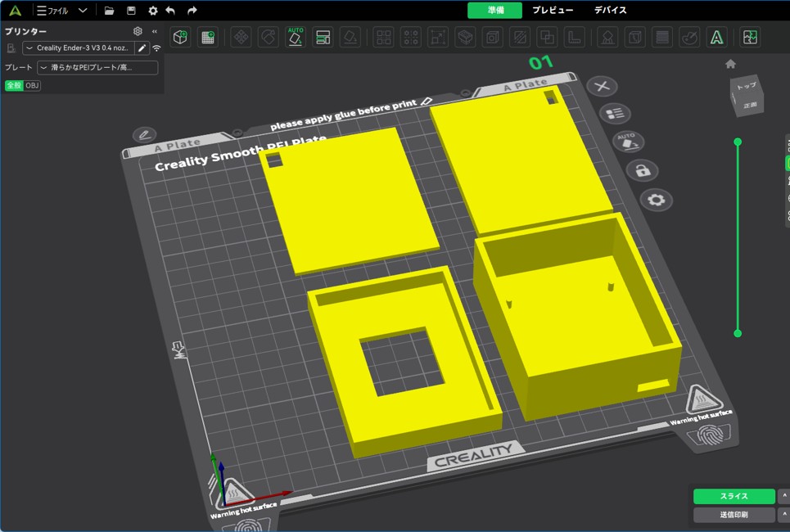The image size is (790, 532).
Task: Click the Add Plate icon
Action: pyautogui.click(x=208, y=37)
